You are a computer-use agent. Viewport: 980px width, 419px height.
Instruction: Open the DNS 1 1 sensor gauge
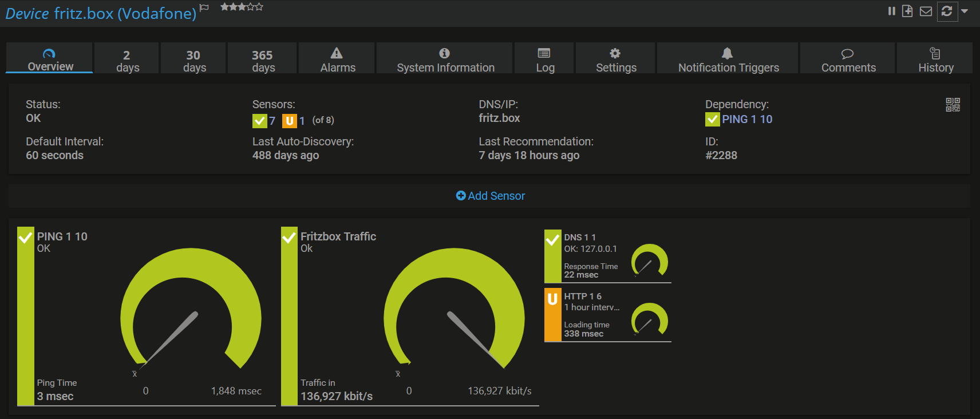tap(649, 261)
